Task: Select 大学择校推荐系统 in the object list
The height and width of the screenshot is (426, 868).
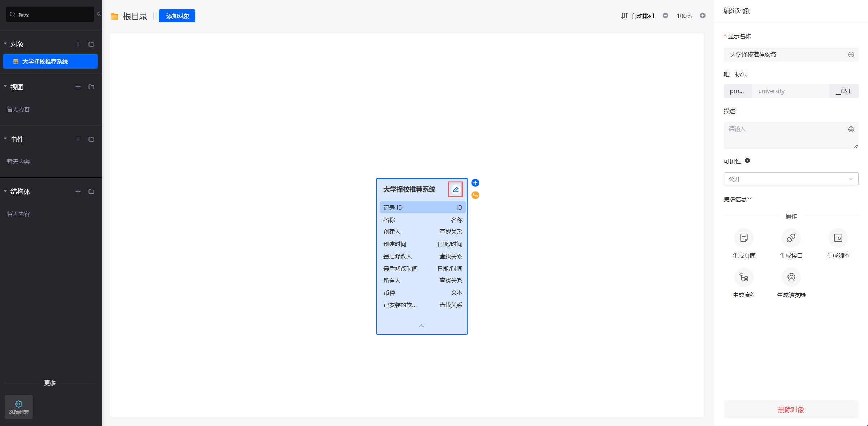Action: 50,61
